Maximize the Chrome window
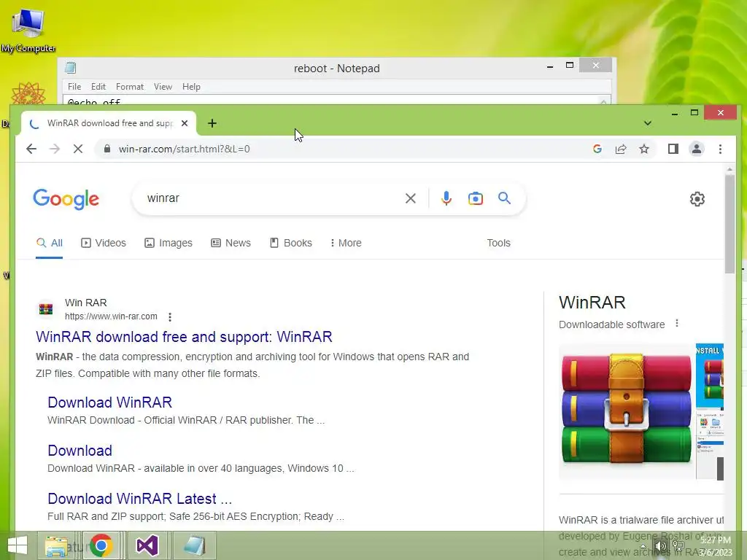Image resolution: width=747 pixels, height=560 pixels. click(694, 113)
